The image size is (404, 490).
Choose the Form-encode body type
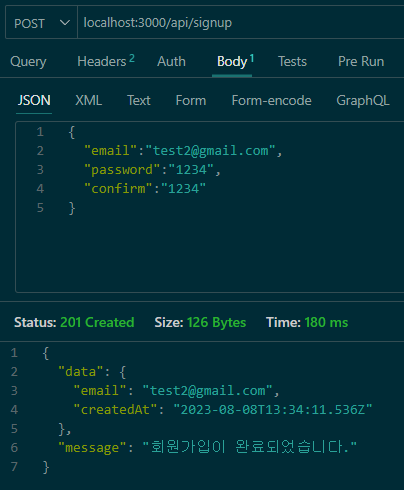[x=272, y=101]
